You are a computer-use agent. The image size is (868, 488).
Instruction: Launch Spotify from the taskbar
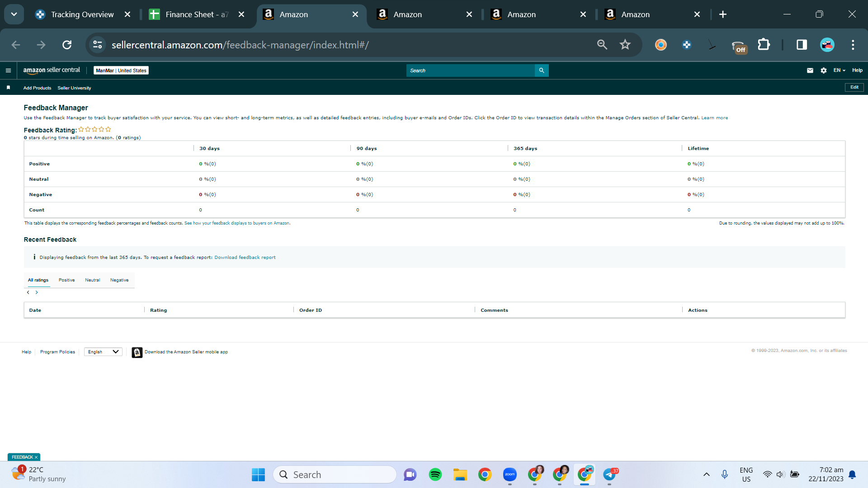(x=435, y=474)
